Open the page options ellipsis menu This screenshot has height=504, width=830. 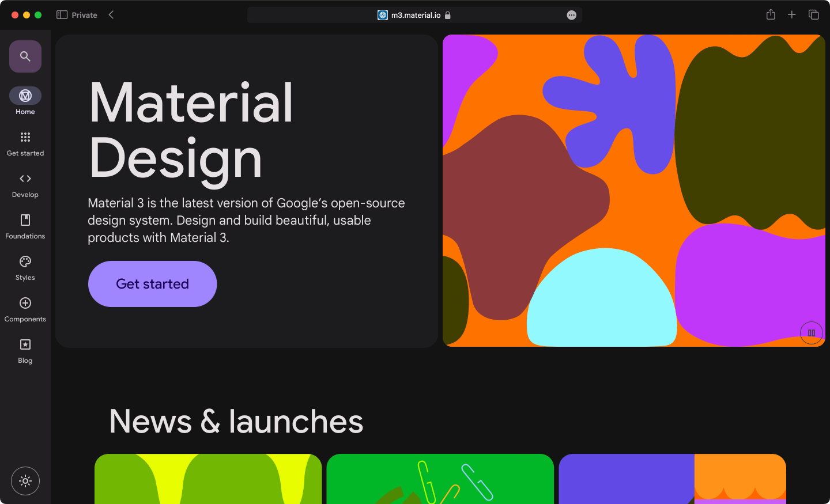pos(571,15)
